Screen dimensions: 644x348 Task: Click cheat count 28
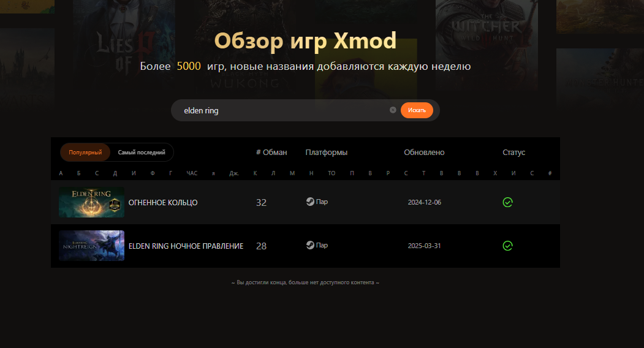coord(261,246)
